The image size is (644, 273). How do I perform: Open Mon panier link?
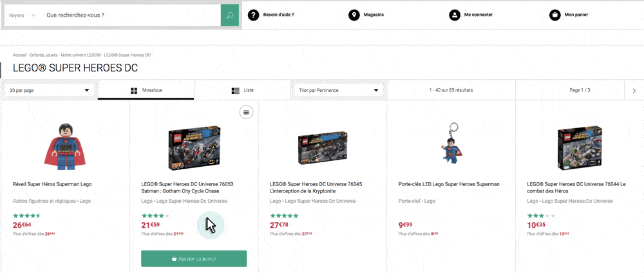[x=576, y=15]
